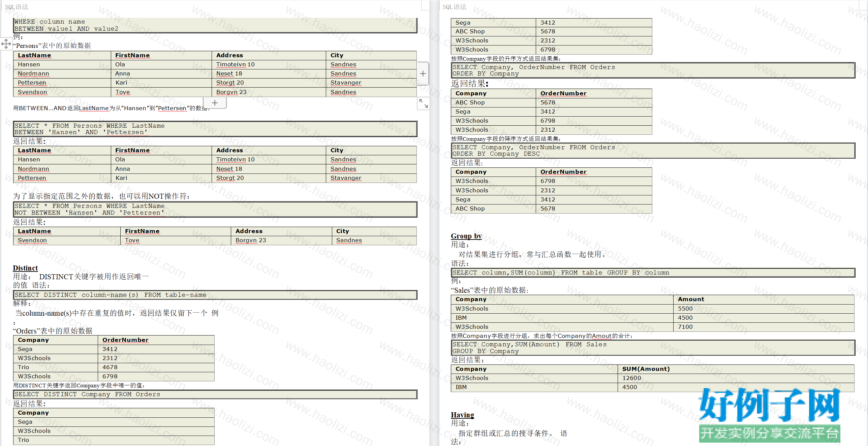Screen dimensions: 868x446
Task: Click the 'WHERE column name' syntax line
Action: [x=50, y=22]
